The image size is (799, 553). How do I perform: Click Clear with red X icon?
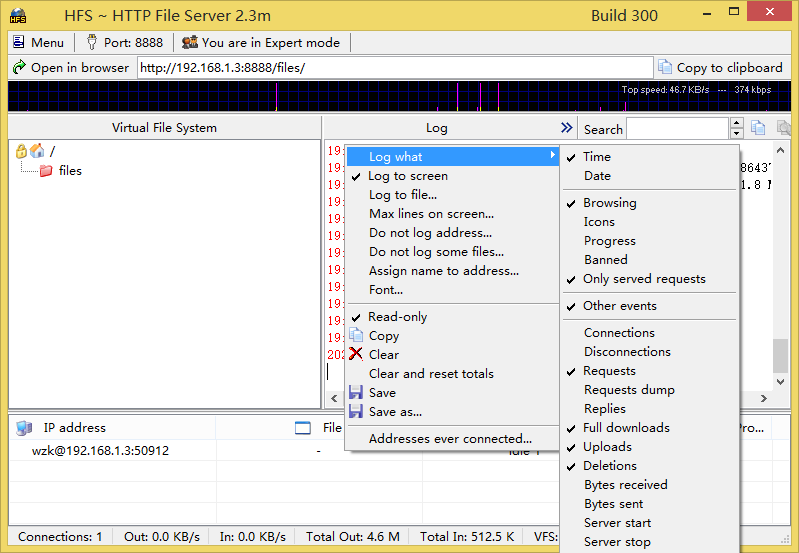[452, 355]
